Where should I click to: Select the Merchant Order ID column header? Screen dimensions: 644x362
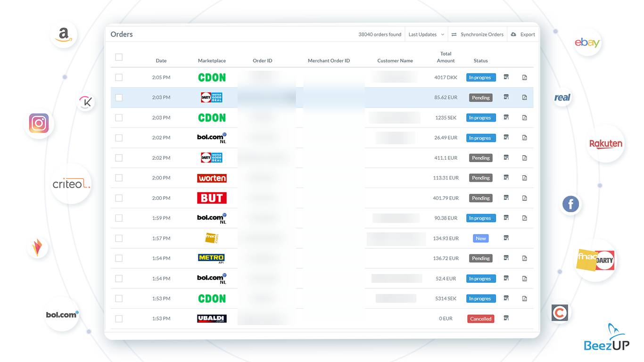[x=329, y=61]
